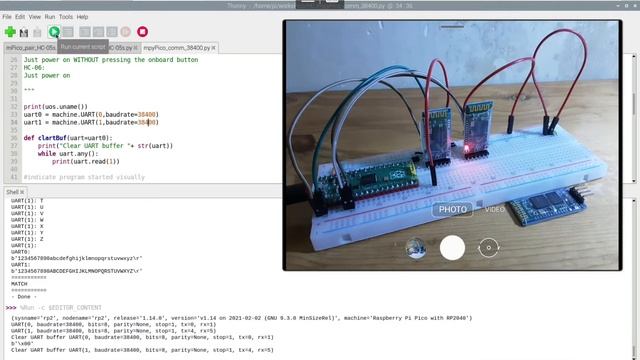The width and height of the screenshot is (640, 360).
Task: Click the '%Run -c $EDITOR_CONTENT' shell prompt line
Action: [x=61, y=307]
